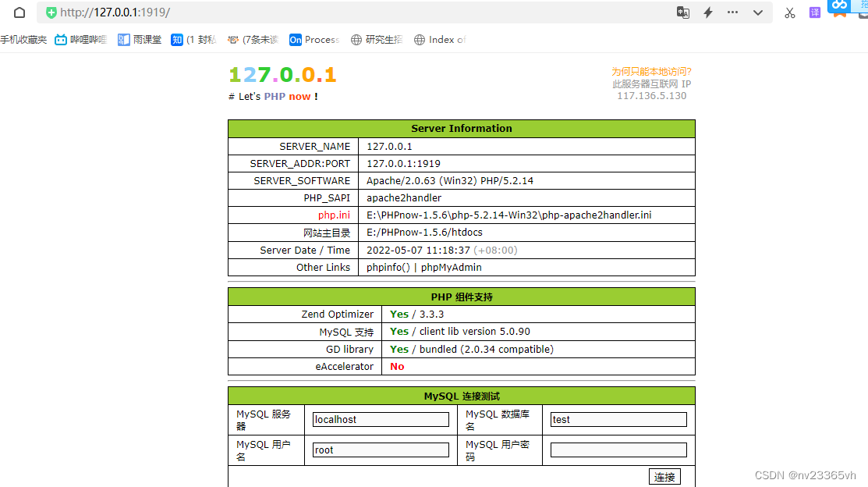868x487 pixels.
Task: Click the home icon left of address bar
Action: click(18, 12)
